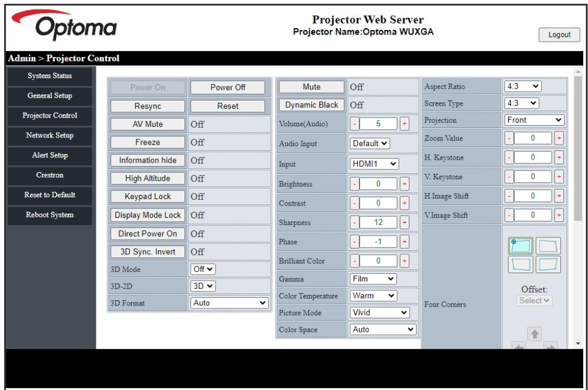Decrease V. Keystone with minus button

pos(509,176)
